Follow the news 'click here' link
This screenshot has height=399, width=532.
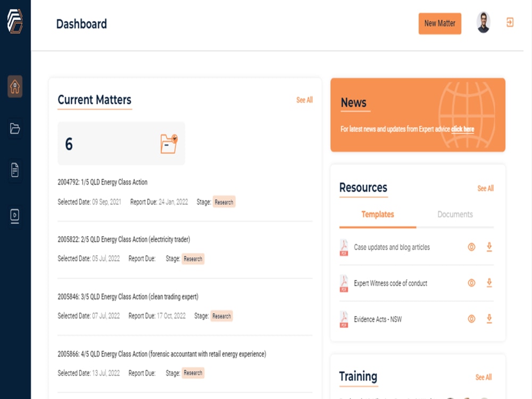click(x=462, y=129)
